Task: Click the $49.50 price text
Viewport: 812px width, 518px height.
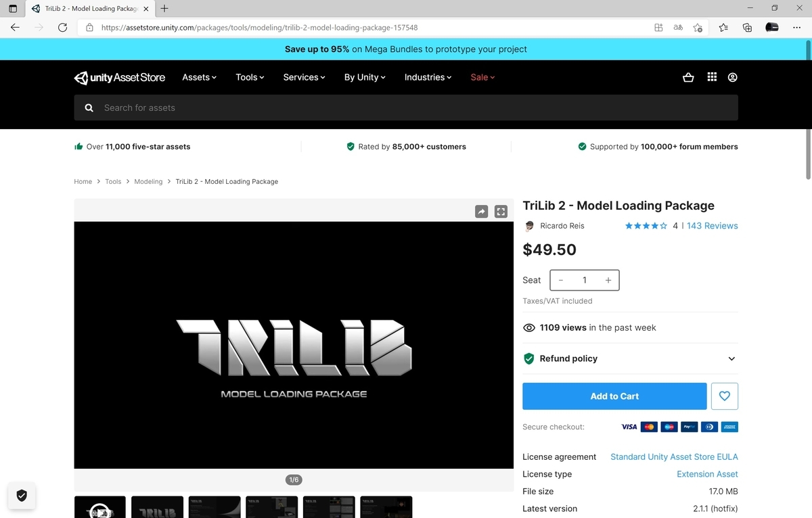Action: coord(549,250)
